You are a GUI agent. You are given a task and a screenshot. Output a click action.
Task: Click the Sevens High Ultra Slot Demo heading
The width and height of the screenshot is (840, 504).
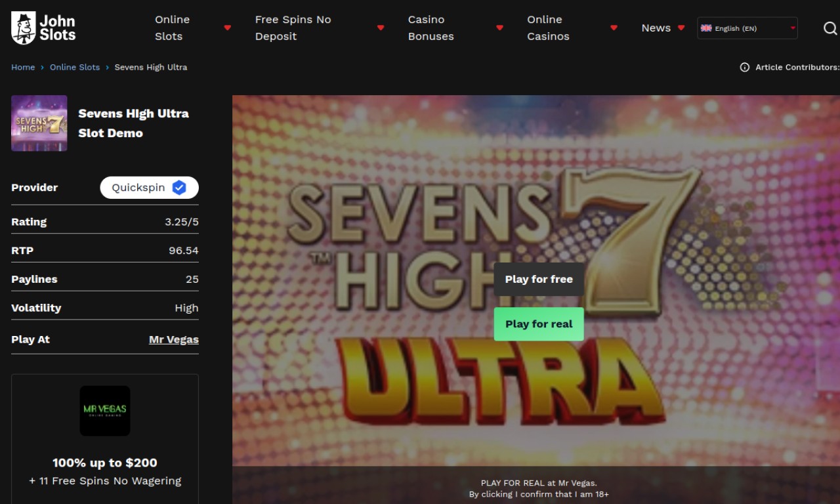coord(134,123)
